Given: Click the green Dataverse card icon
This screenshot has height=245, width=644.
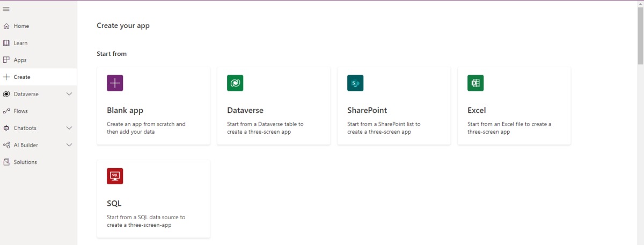Looking at the screenshot, I should click(235, 83).
